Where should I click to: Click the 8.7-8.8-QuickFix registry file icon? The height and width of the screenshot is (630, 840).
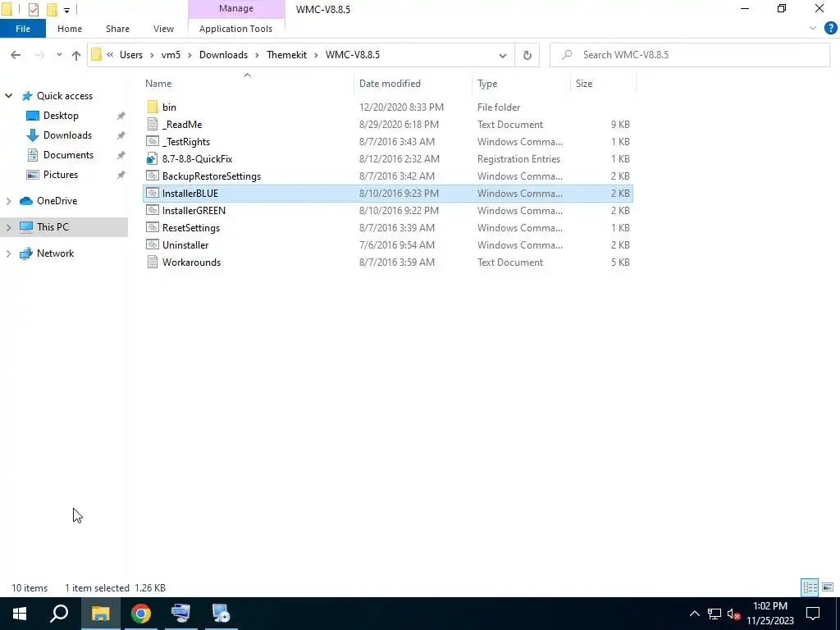pos(153,158)
